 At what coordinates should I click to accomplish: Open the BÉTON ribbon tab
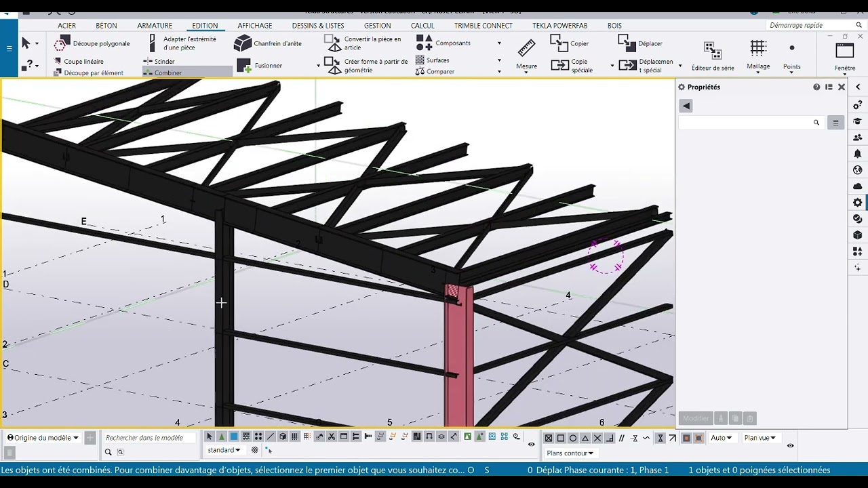coord(106,26)
